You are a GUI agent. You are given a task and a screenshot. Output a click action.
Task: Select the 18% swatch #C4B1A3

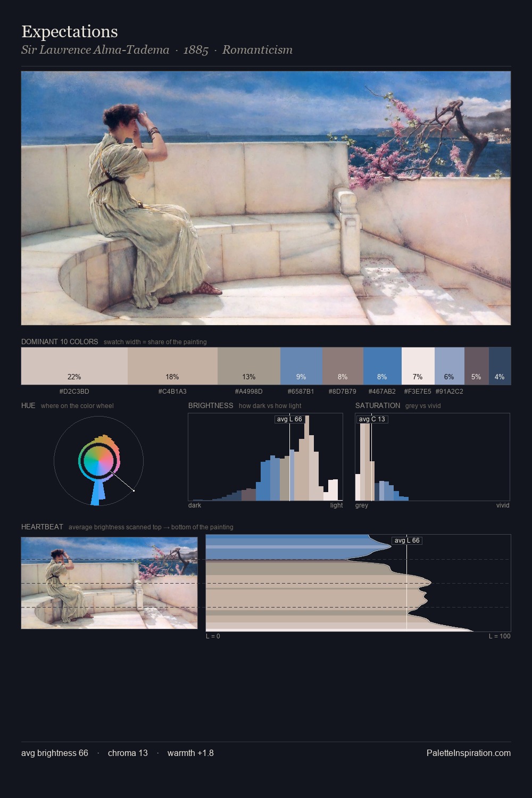(x=172, y=366)
